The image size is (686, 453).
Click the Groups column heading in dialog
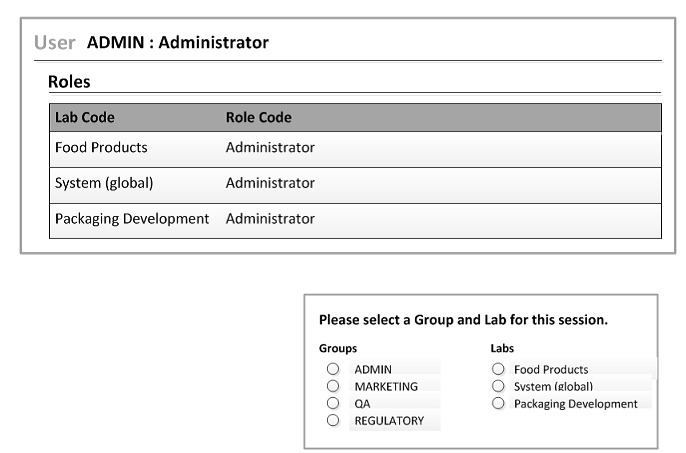click(x=338, y=349)
